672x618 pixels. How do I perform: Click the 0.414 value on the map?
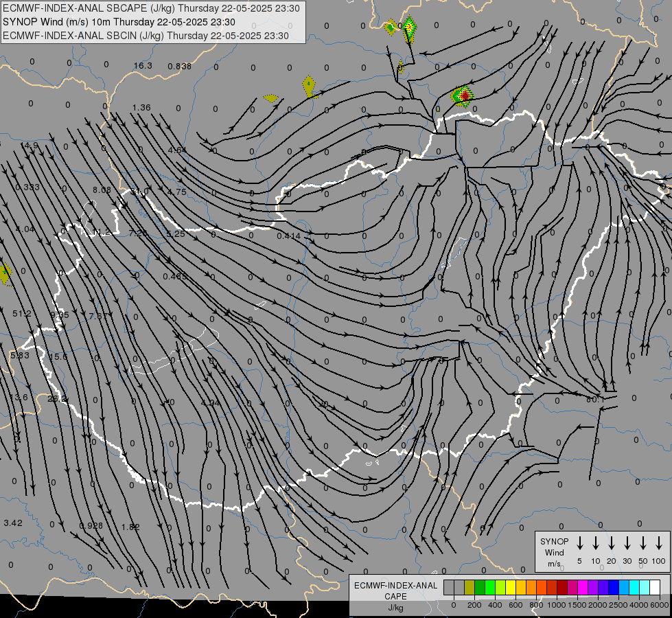(288, 236)
